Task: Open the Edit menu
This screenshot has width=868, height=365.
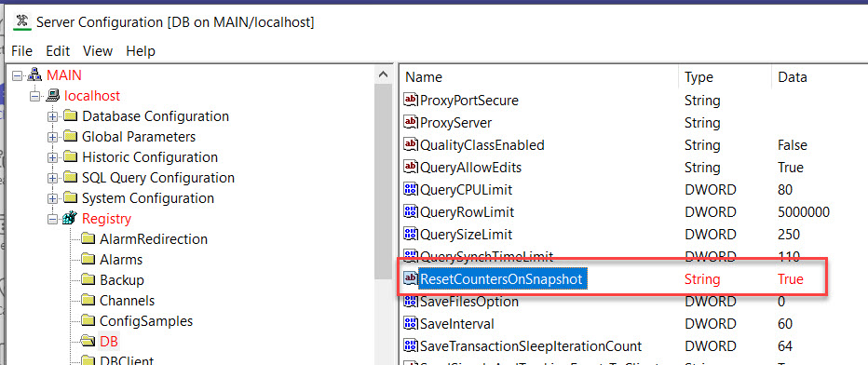Action: pos(58,51)
